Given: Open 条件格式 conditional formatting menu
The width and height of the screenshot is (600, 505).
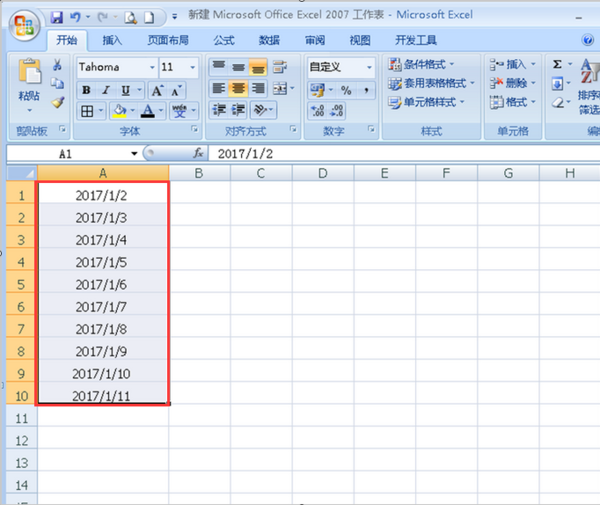Looking at the screenshot, I should pos(421,64).
